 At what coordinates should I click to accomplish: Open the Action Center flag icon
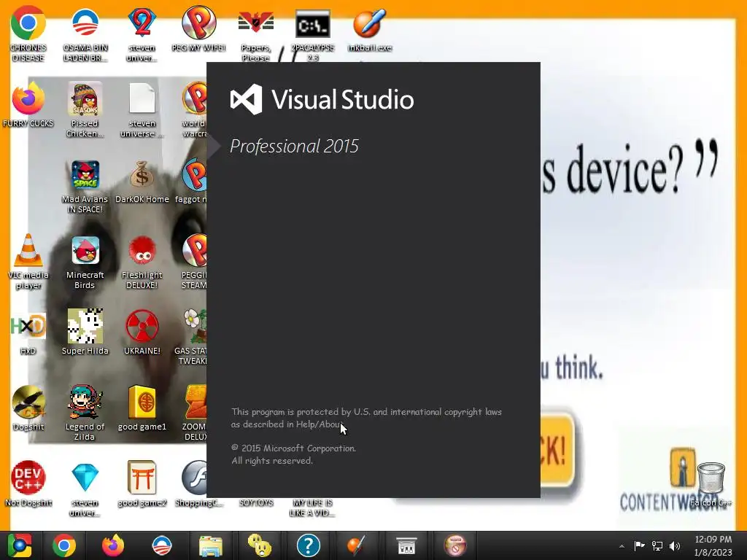pyautogui.click(x=639, y=545)
